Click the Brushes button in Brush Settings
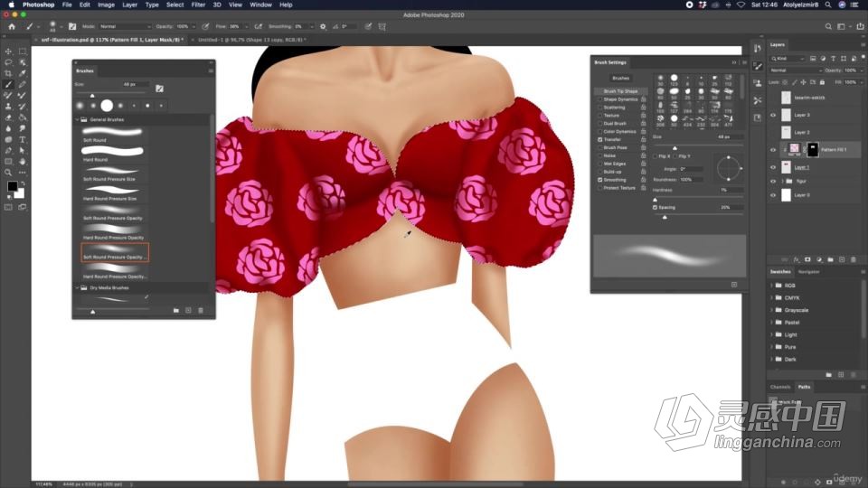Image resolution: width=868 pixels, height=488 pixels. pos(620,78)
